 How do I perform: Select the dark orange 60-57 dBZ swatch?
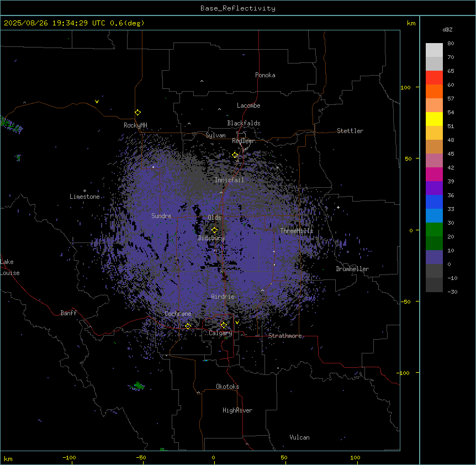pyautogui.click(x=434, y=91)
